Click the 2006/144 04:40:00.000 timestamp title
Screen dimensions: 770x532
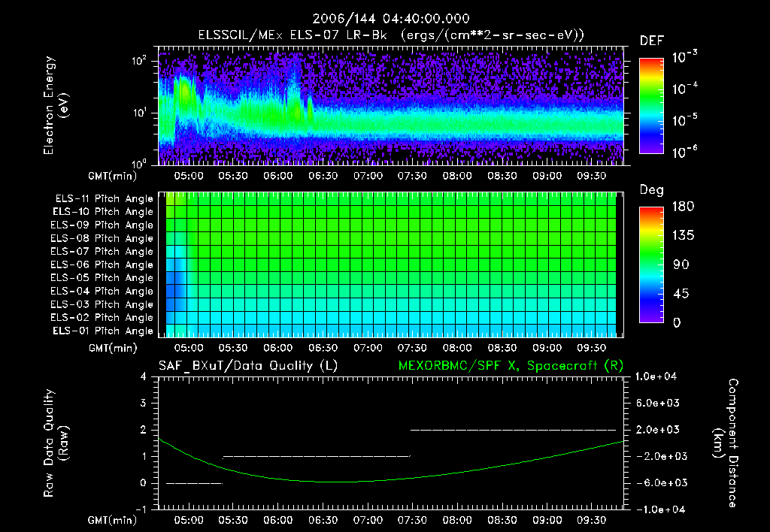click(391, 19)
